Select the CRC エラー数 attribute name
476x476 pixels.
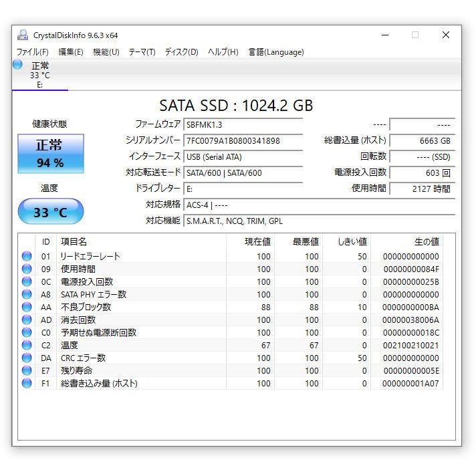click(83, 358)
